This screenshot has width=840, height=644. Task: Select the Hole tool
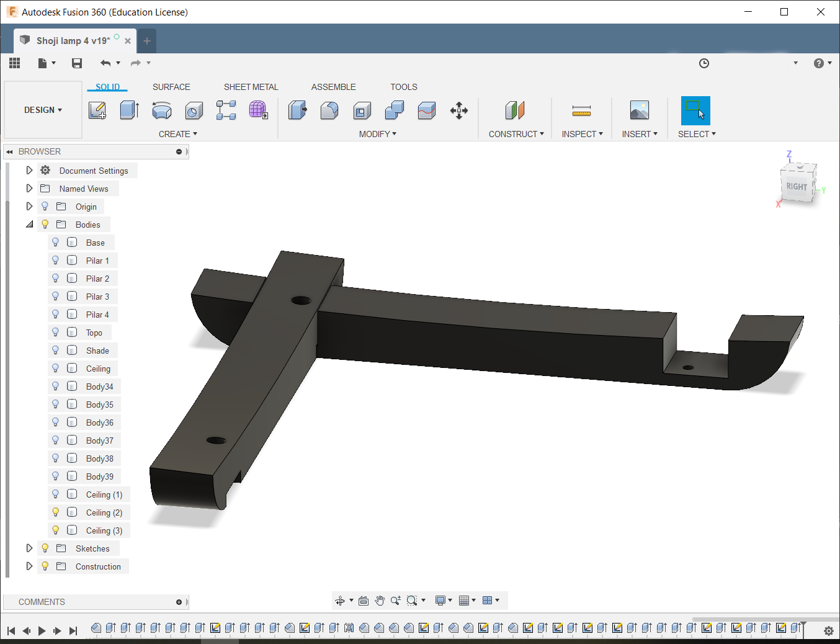(194, 110)
